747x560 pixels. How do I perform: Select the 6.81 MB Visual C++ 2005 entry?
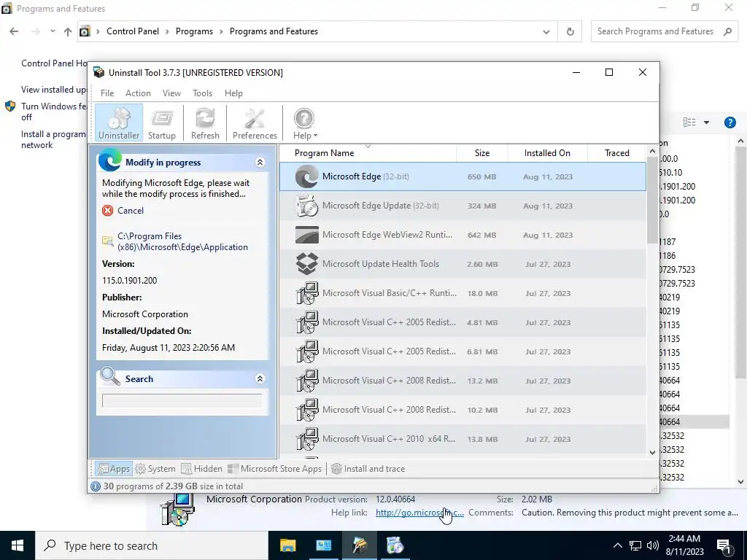click(x=462, y=351)
